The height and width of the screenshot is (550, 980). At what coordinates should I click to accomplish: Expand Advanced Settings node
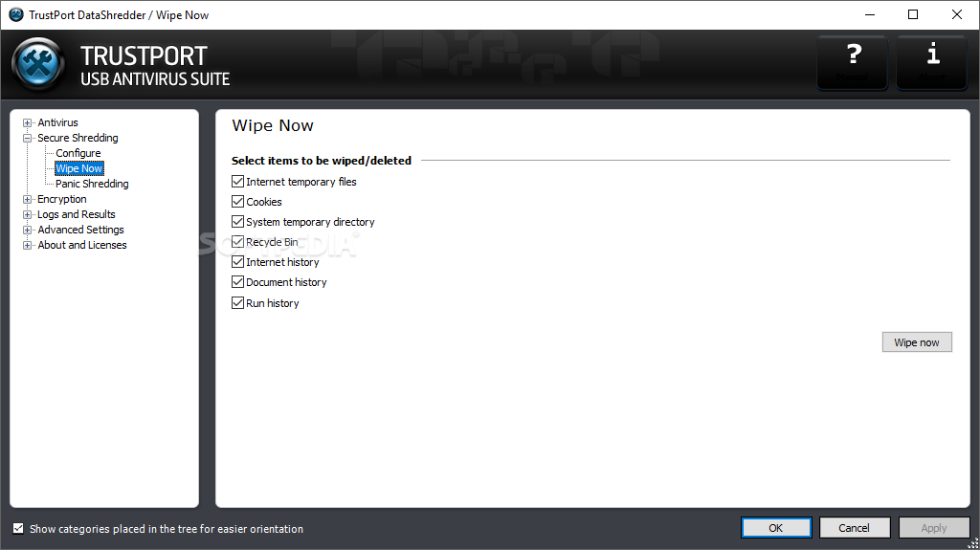[x=27, y=230]
